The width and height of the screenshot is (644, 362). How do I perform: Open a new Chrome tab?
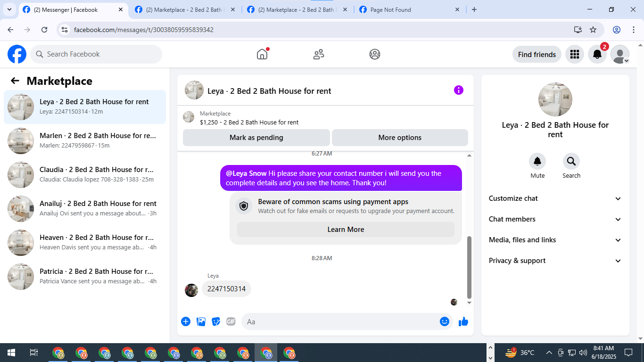coord(474,9)
